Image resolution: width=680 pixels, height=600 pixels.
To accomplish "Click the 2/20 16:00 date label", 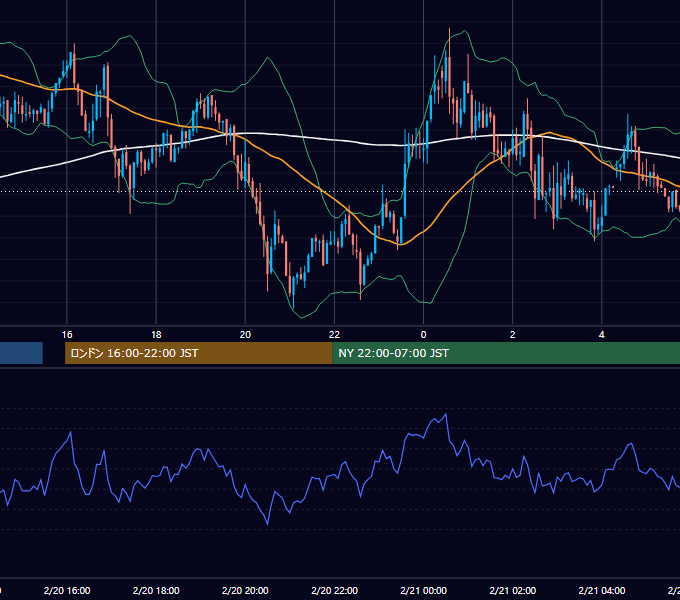I will (x=67, y=590).
